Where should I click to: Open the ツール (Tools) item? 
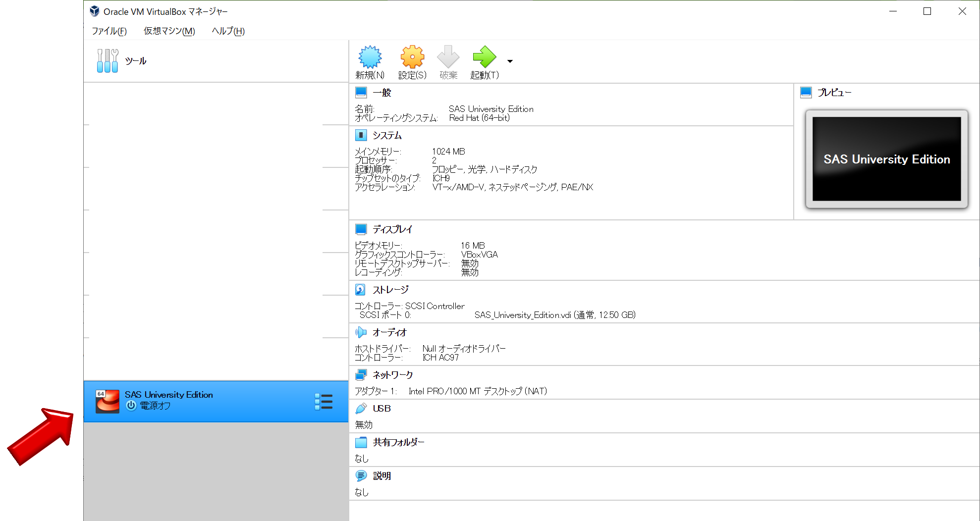click(216, 61)
